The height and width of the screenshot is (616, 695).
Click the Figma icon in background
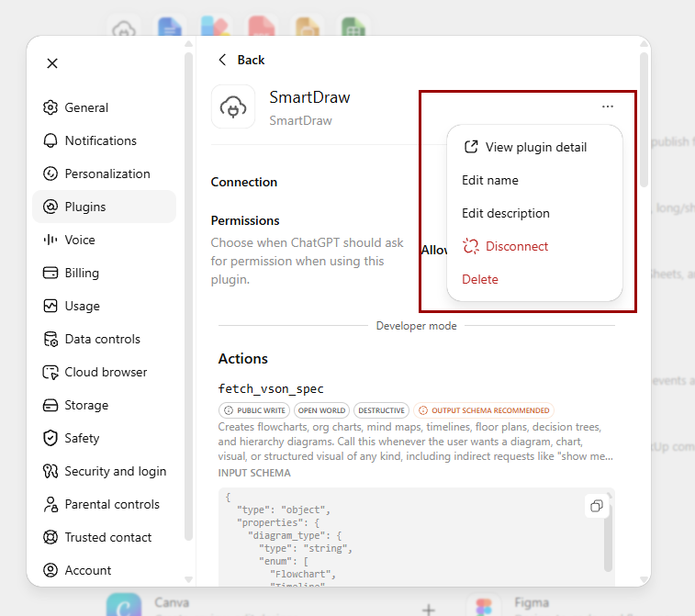pos(484,606)
